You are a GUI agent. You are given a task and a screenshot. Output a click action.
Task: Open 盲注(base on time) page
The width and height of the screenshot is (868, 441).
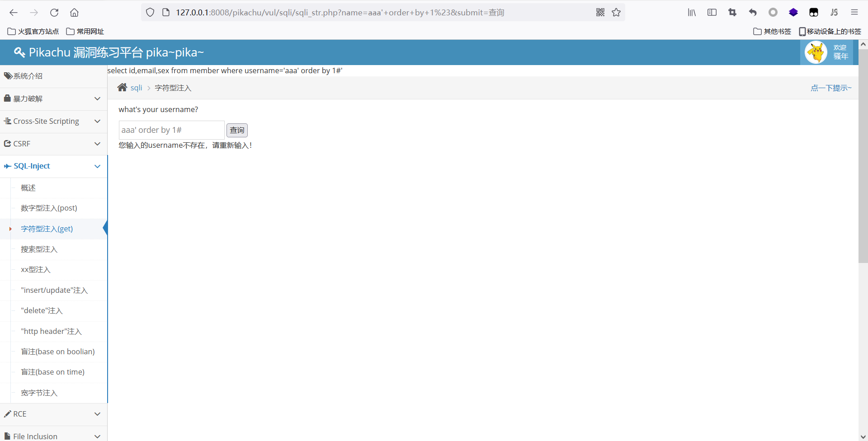click(x=52, y=372)
